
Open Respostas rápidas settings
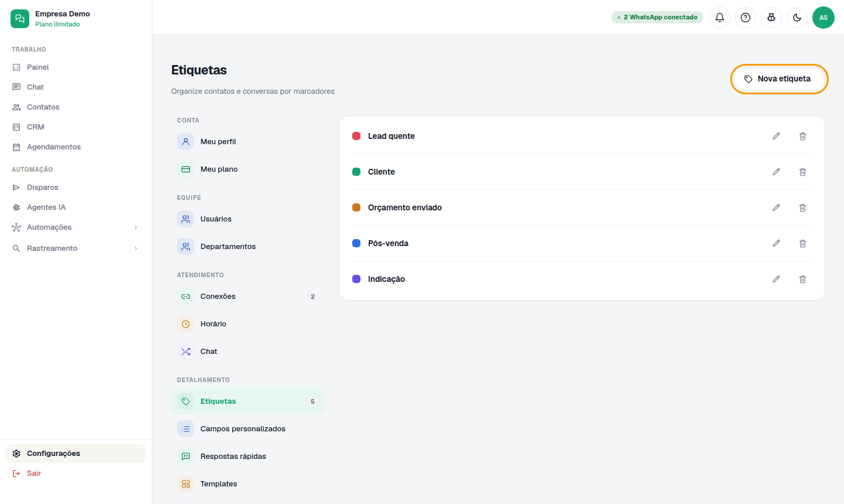(248, 457)
